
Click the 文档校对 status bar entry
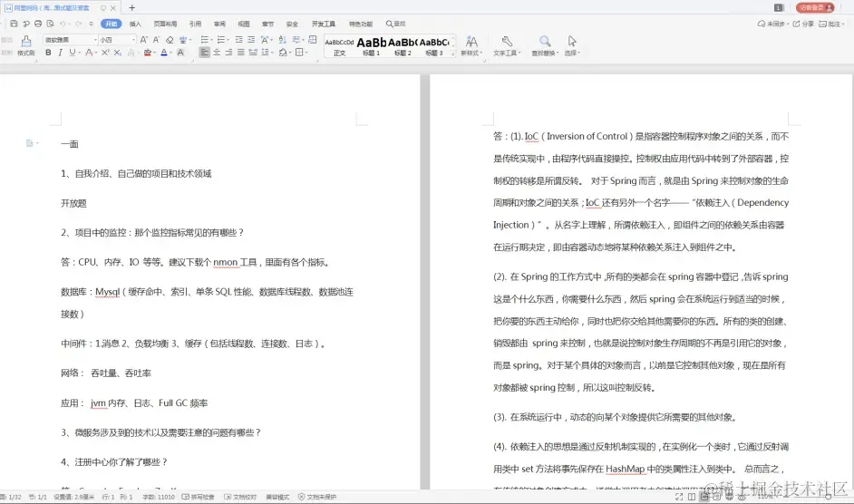pyautogui.click(x=240, y=497)
